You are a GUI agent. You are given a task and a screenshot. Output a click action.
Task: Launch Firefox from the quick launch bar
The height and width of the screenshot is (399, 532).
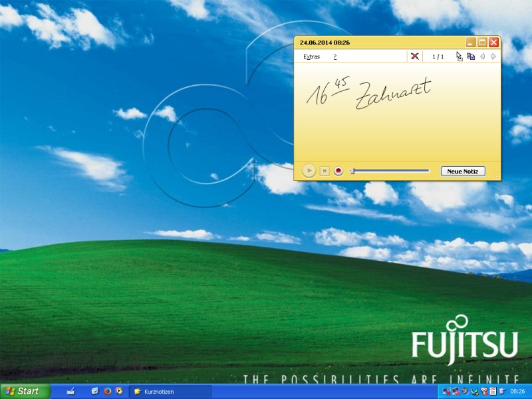point(107,391)
